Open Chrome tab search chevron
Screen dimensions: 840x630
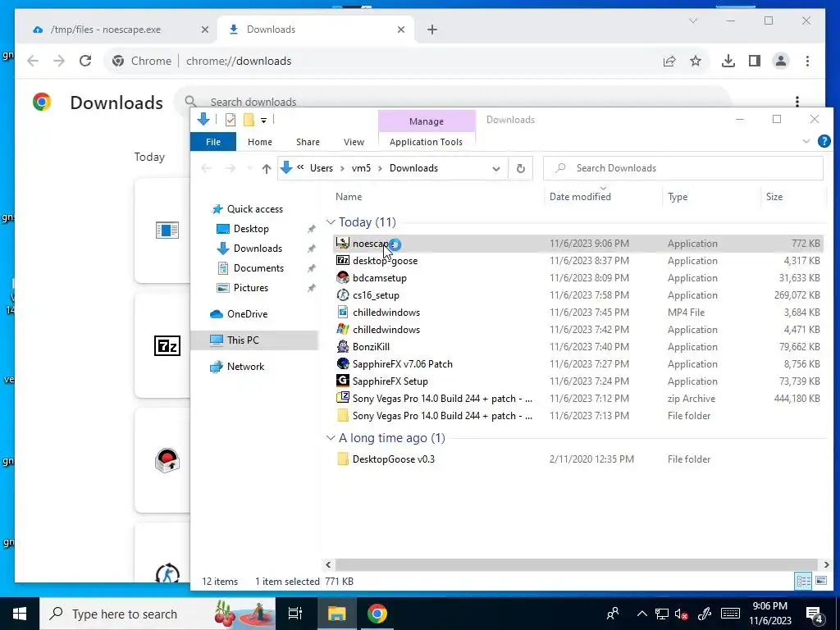[x=693, y=21]
